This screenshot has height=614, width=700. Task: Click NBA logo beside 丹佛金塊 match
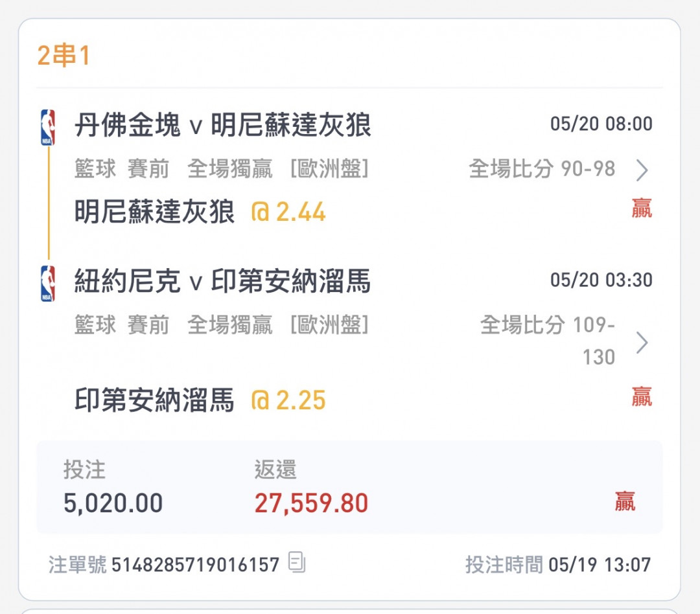tap(48, 128)
